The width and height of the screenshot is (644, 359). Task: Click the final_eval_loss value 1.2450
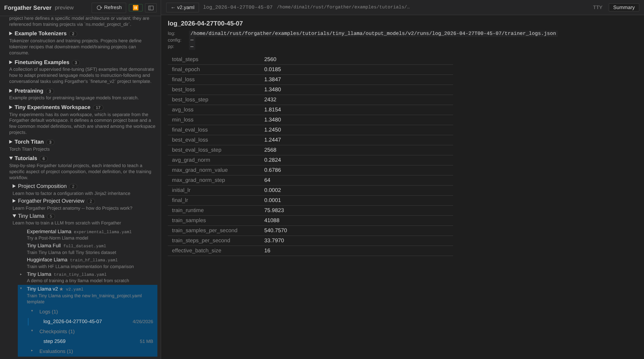[273, 130]
